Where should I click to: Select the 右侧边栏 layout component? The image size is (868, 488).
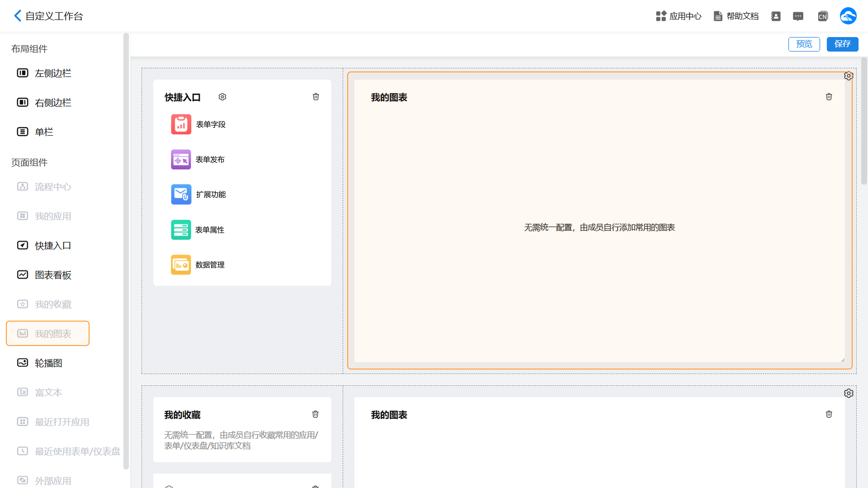tap(44, 102)
